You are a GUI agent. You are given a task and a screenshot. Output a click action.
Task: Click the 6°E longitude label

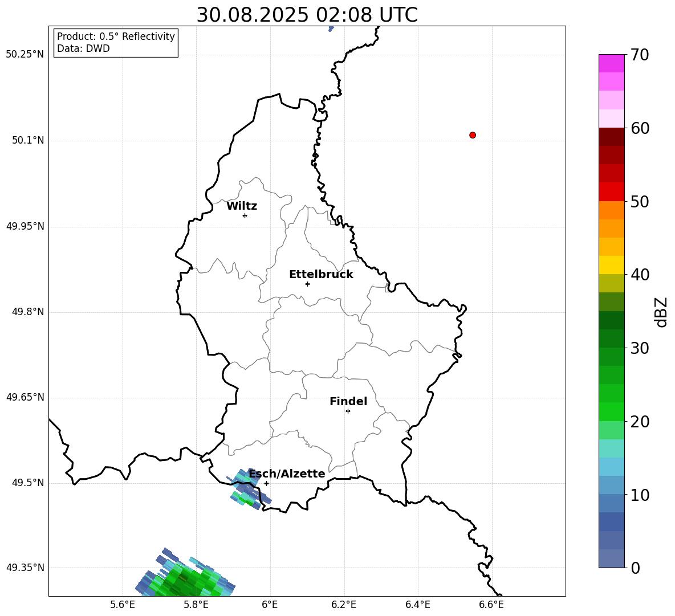(270, 605)
